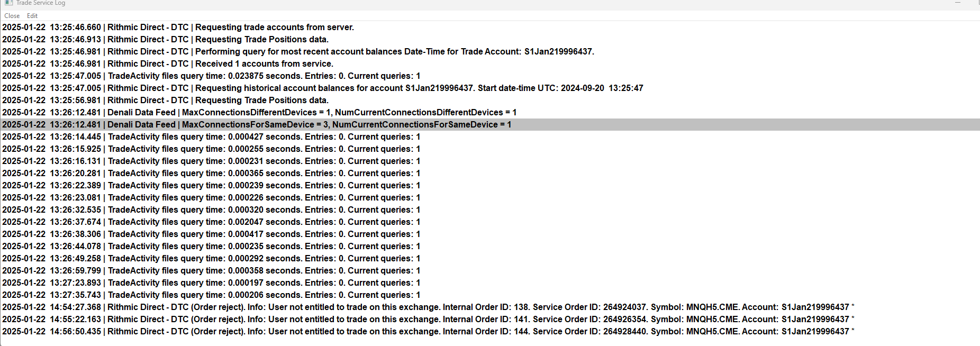980x346 pixels.
Task: Open the Edit menu
Action: (32, 16)
